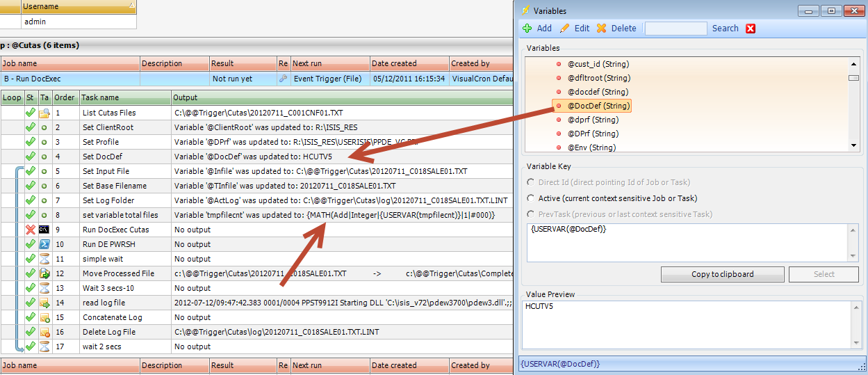The width and height of the screenshot is (868, 375).
Task: Click the wrench icon in Run DocExec job row
Action: 283,79
